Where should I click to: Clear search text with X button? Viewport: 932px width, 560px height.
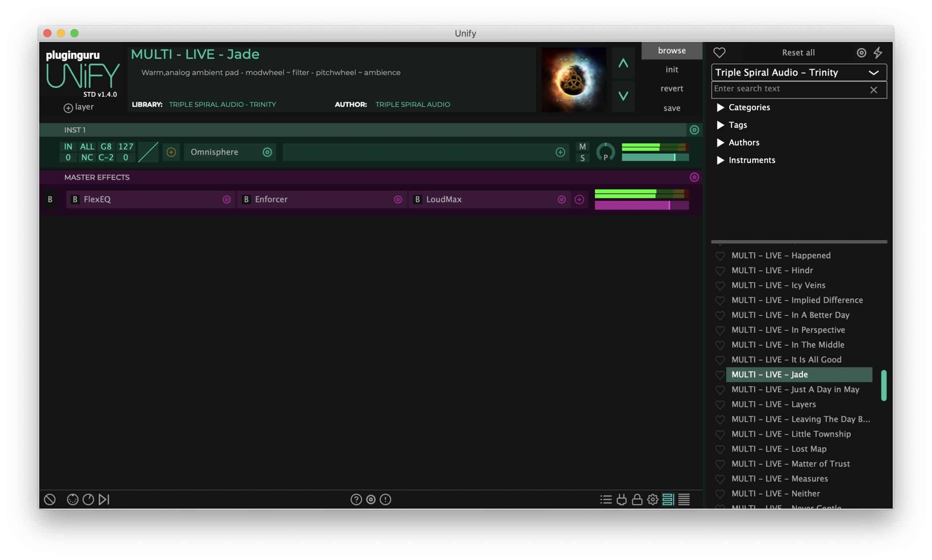point(873,90)
